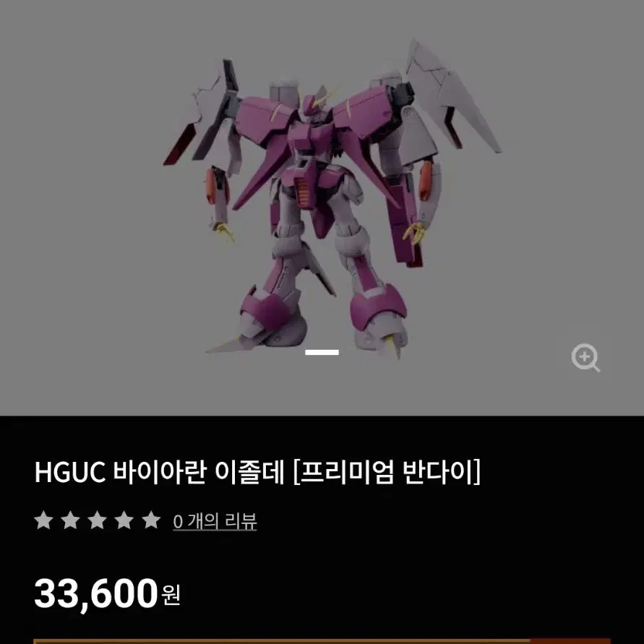Select the first rating star

pyautogui.click(x=43, y=520)
